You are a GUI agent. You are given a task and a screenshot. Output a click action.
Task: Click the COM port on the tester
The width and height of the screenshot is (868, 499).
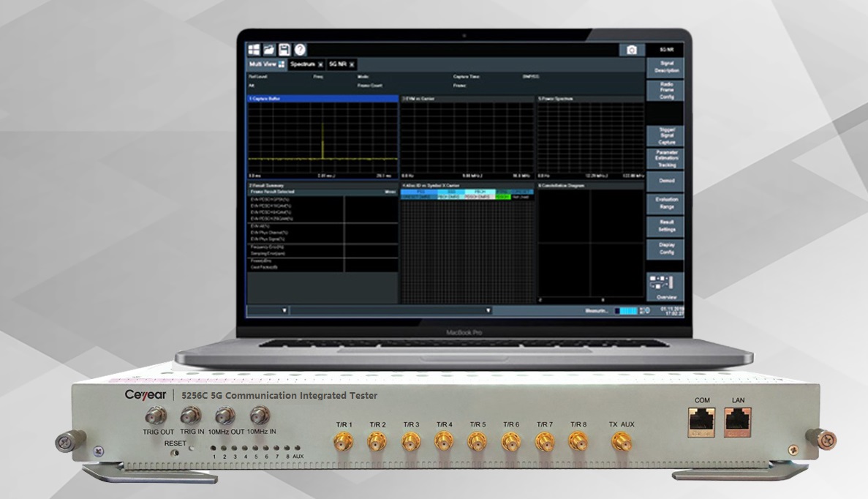click(702, 423)
